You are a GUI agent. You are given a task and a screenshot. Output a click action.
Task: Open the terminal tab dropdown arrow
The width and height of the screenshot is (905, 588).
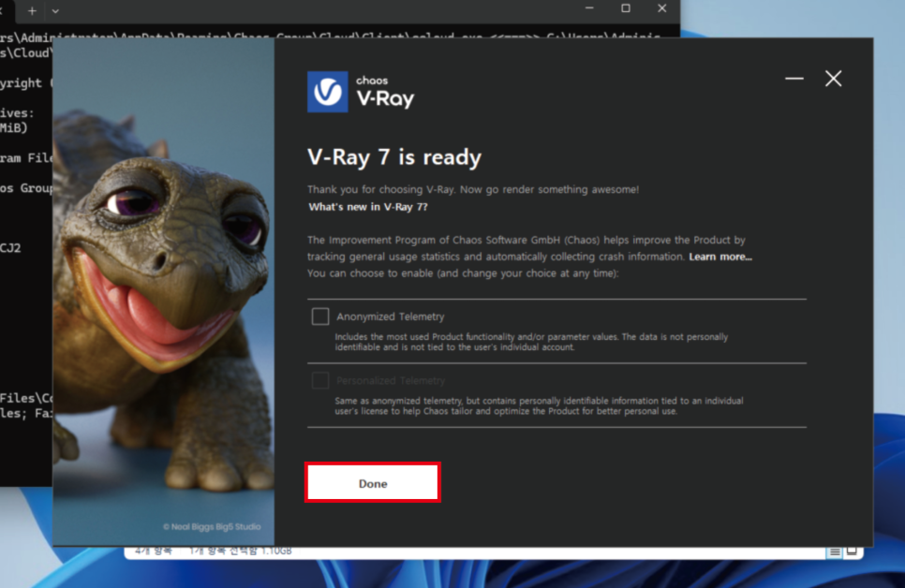pyautogui.click(x=55, y=10)
